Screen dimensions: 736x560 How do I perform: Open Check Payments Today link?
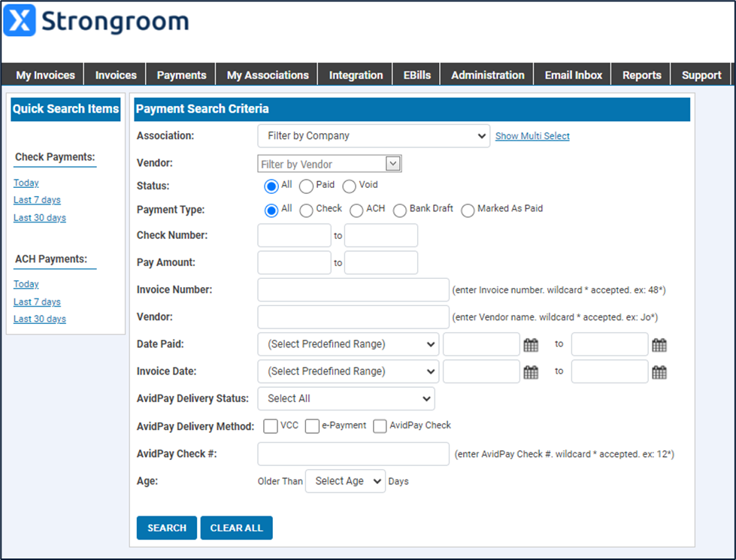(26, 183)
